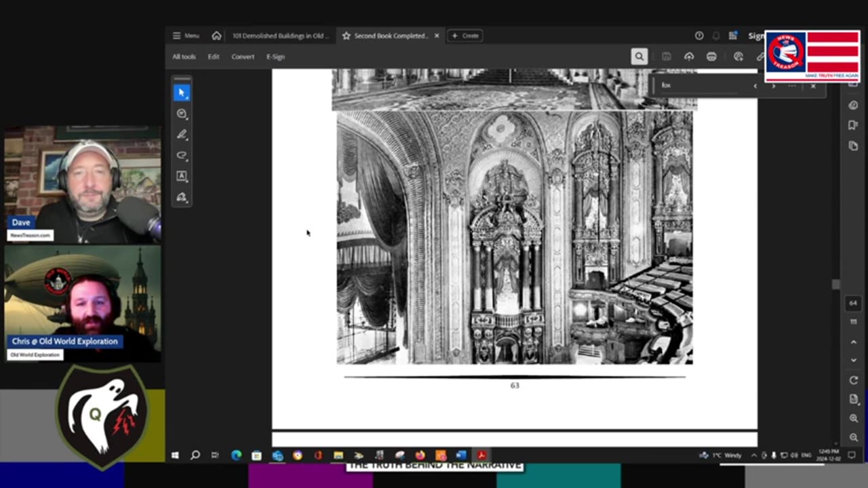
Task: Open page display options icon
Action: tap(854, 400)
